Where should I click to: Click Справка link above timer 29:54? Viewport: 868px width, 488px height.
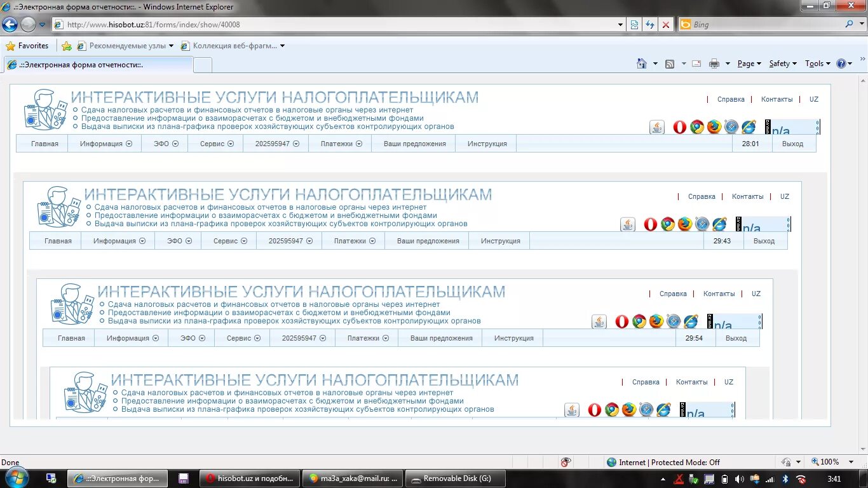tap(673, 294)
